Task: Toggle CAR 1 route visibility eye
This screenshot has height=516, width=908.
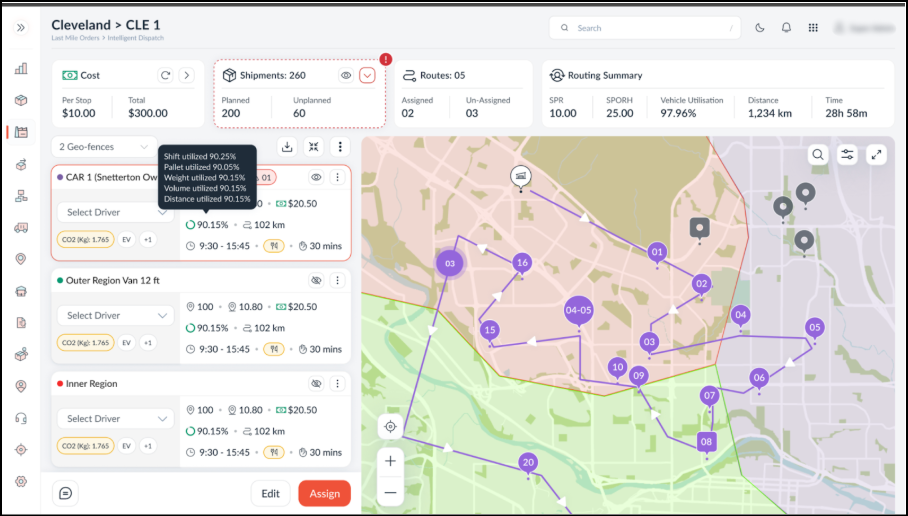Action: (x=316, y=177)
